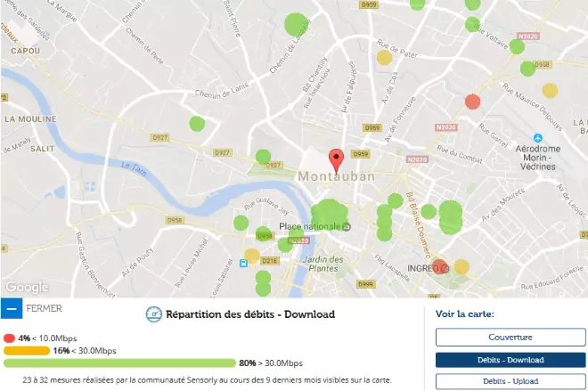This screenshot has height=391, width=588.
Task: Click the orange measurement dot near Rue de Pater
Action: (384, 58)
